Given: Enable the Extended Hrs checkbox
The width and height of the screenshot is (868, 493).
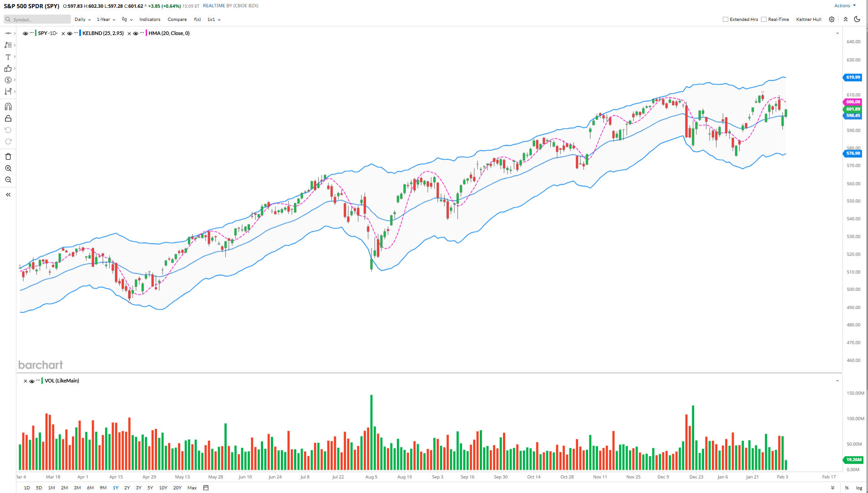Looking at the screenshot, I should 726,20.
